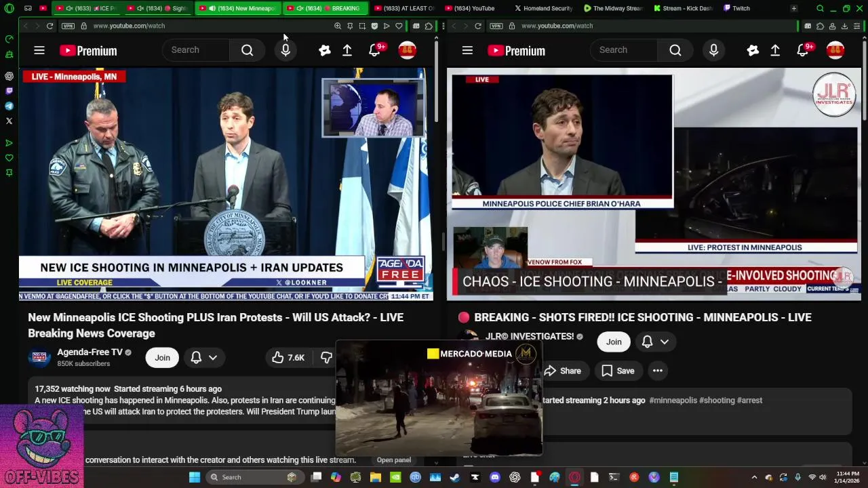Screen dimensions: 868x488
Task: Open the account avatar in right YouTube
Action: click(835, 50)
